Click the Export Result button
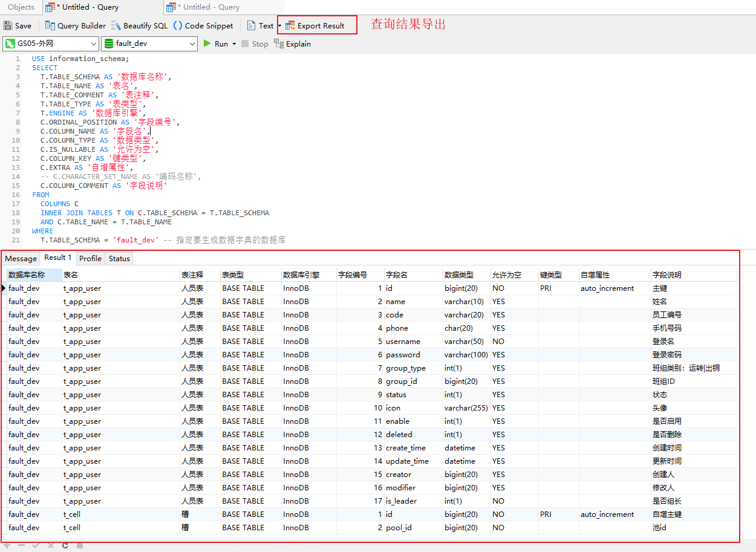The image size is (756, 552). point(315,25)
